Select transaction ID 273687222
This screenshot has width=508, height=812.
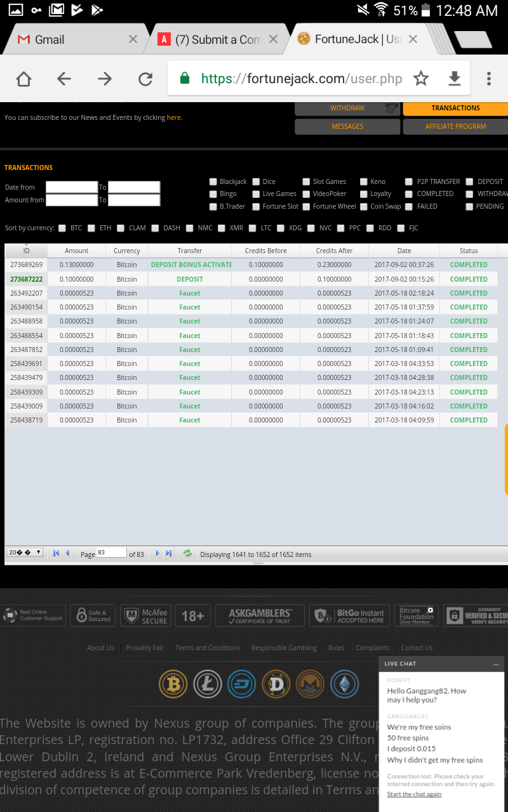(27, 279)
